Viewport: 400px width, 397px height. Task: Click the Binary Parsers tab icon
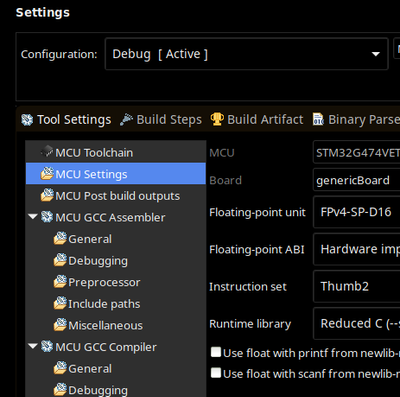(x=318, y=119)
